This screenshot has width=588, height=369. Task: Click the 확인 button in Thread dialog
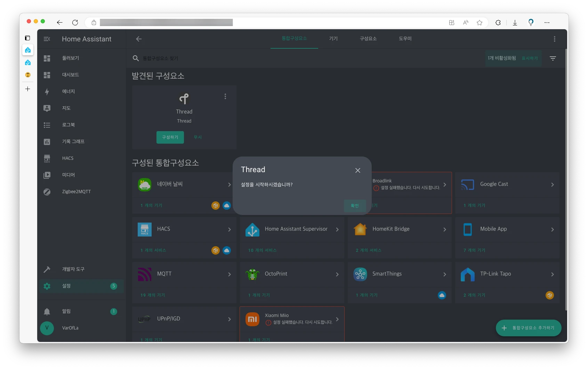354,206
